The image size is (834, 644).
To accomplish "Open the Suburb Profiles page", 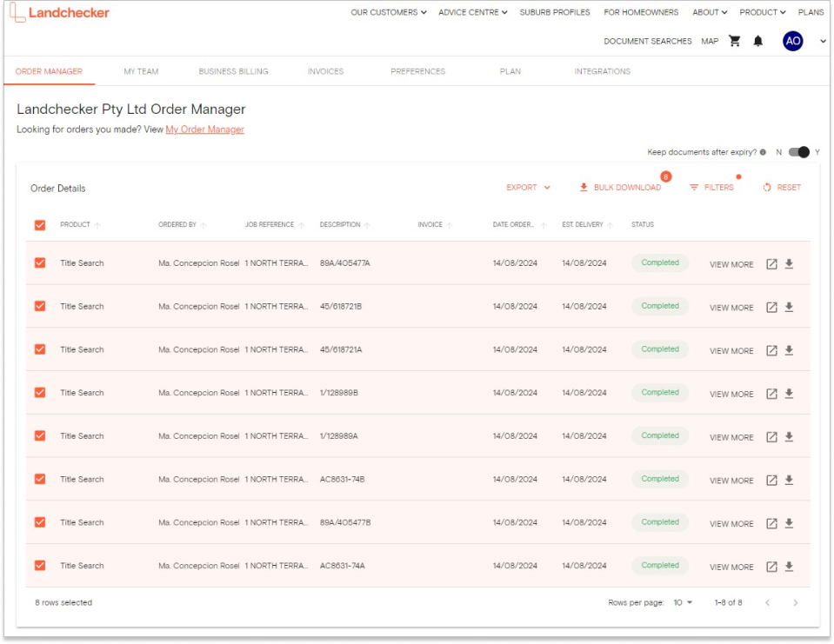I will pyautogui.click(x=555, y=12).
